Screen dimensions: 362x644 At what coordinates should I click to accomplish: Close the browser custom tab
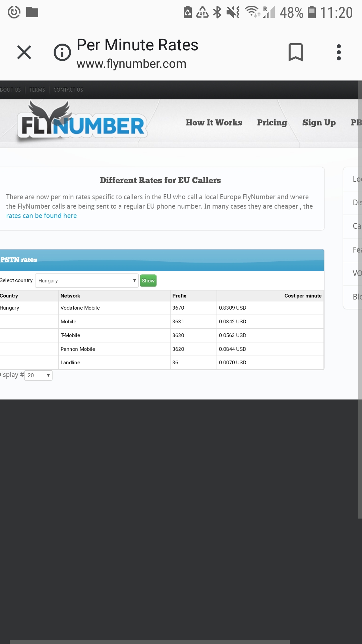(24, 52)
